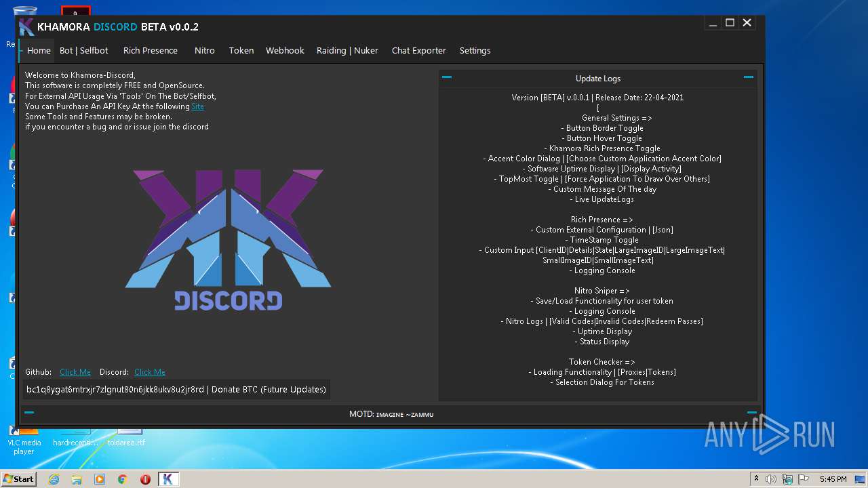Image resolution: width=868 pixels, height=488 pixels.
Task: Launch Internet Explorer from taskbar
Action: click(54, 479)
